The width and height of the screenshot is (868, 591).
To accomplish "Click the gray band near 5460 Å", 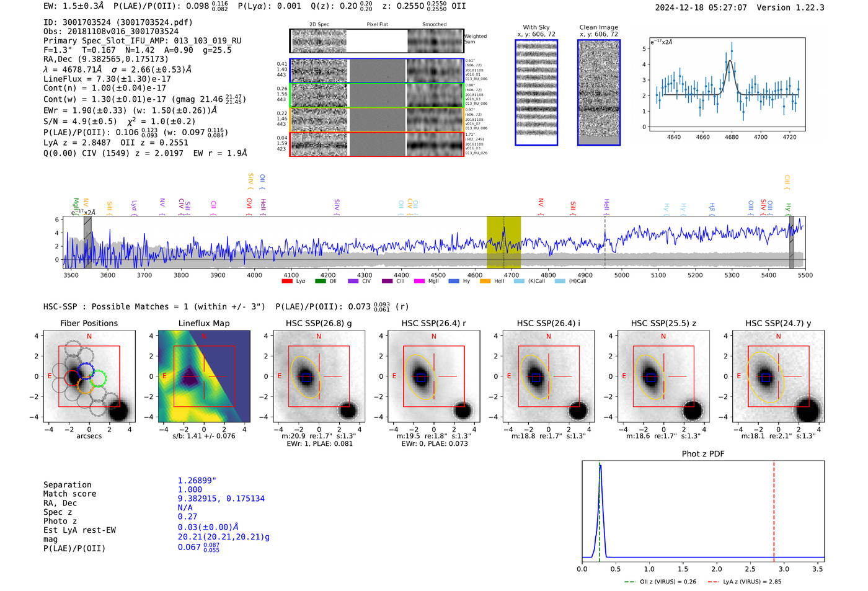I will [791, 242].
